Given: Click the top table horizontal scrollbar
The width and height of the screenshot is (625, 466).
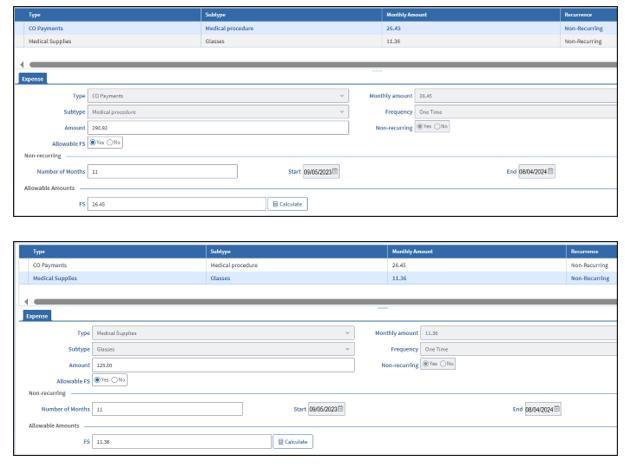Looking at the screenshot, I should click(323, 65).
